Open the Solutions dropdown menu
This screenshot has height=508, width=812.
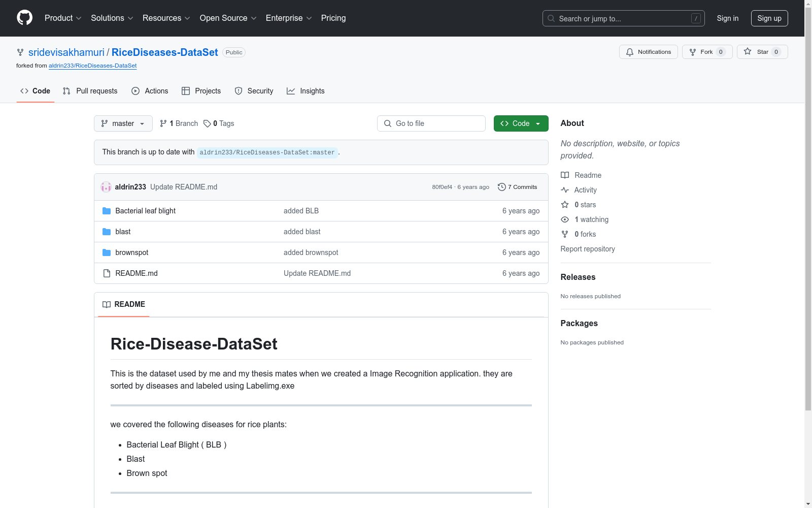(x=112, y=18)
